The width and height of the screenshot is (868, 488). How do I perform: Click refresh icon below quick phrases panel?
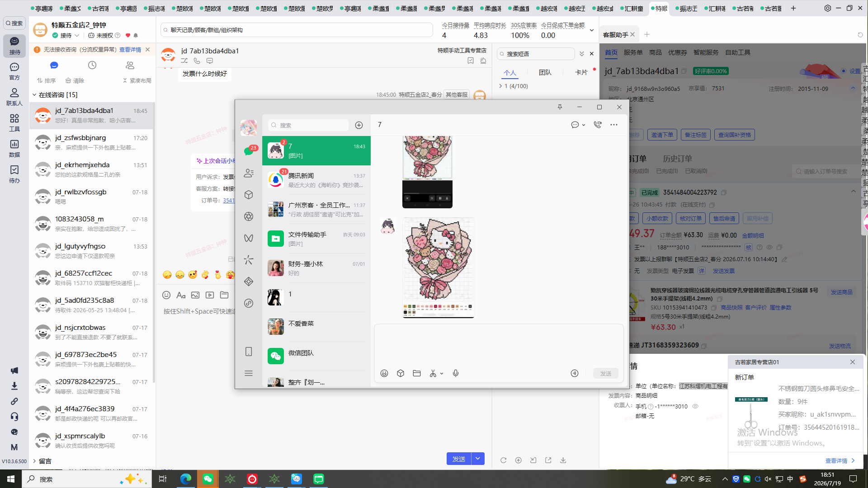pyautogui.click(x=503, y=460)
